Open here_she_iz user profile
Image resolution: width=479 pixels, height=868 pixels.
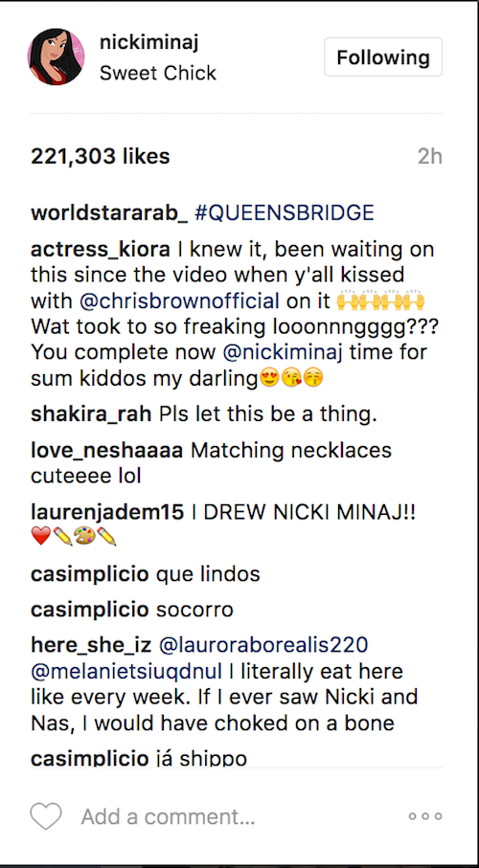pyautogui.click(x=91, y=645)
